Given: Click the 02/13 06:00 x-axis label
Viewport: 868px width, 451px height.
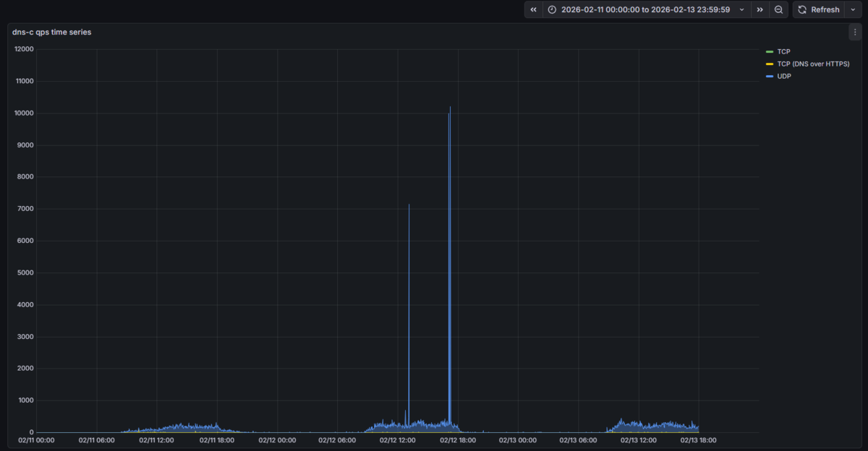Looking at the screenshot, I should (578, 439).
